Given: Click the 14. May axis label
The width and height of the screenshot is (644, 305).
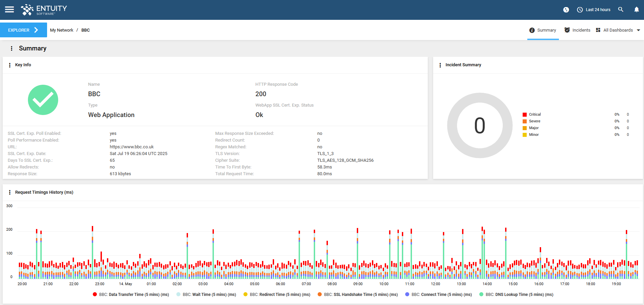Looking at the screenshot, I should click(x=125, y=284).
